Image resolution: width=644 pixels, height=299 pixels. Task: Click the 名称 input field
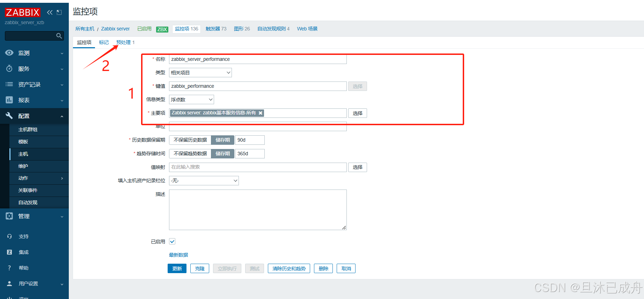tap(258, 59)
